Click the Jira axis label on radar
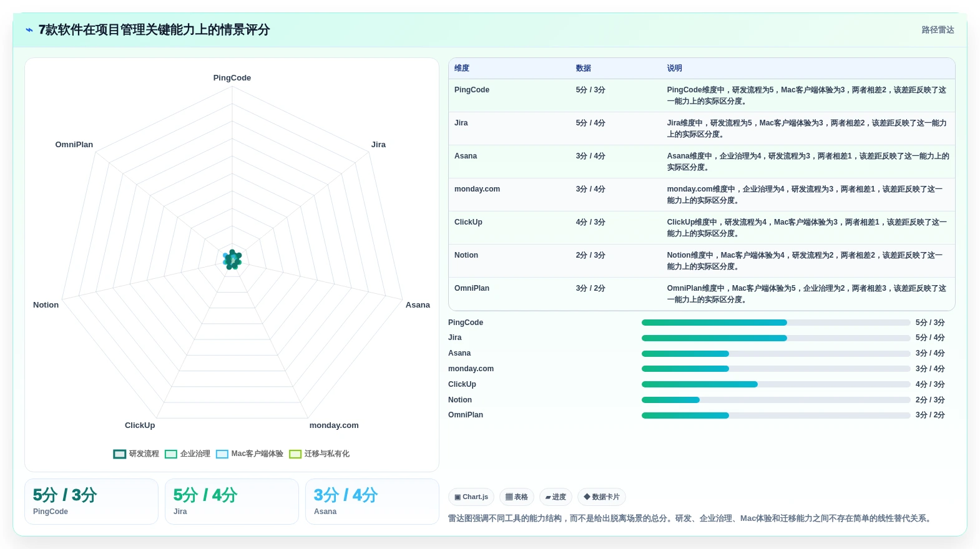980x549 pixels. coord(378,145)
